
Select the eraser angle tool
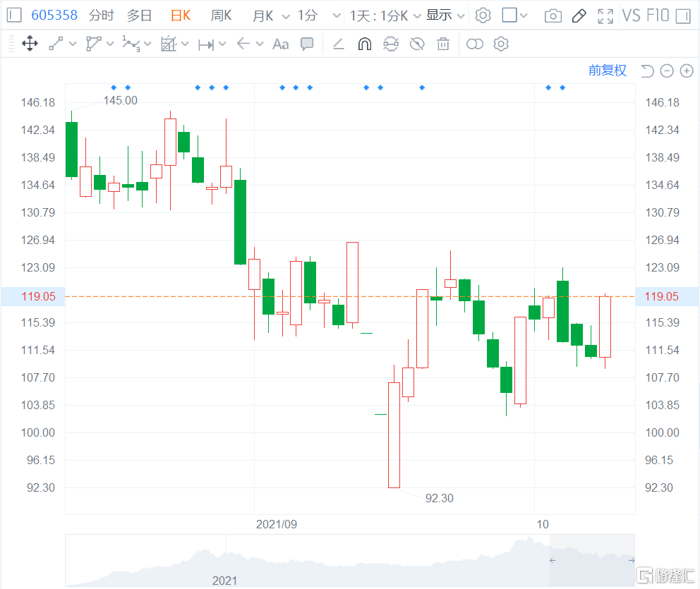(339, 44)
